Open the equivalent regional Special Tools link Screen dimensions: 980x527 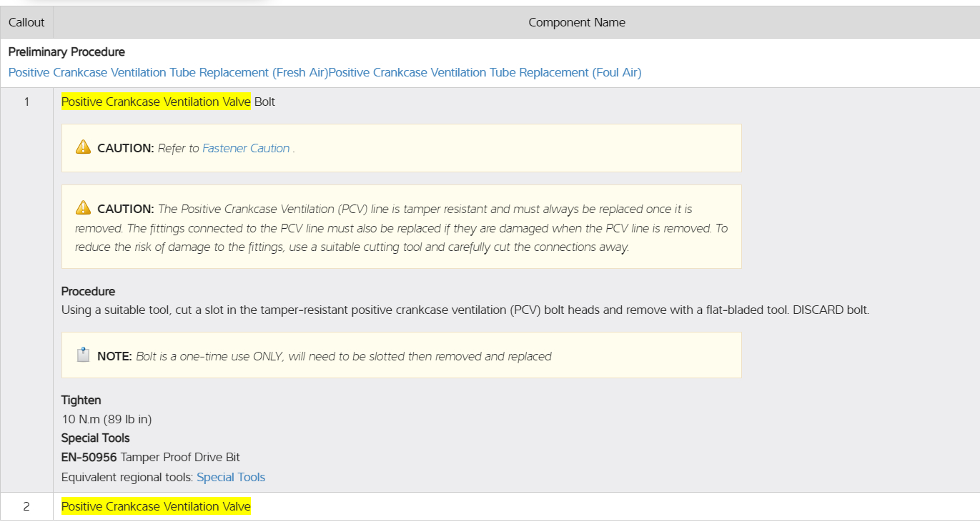pos(231,478)
